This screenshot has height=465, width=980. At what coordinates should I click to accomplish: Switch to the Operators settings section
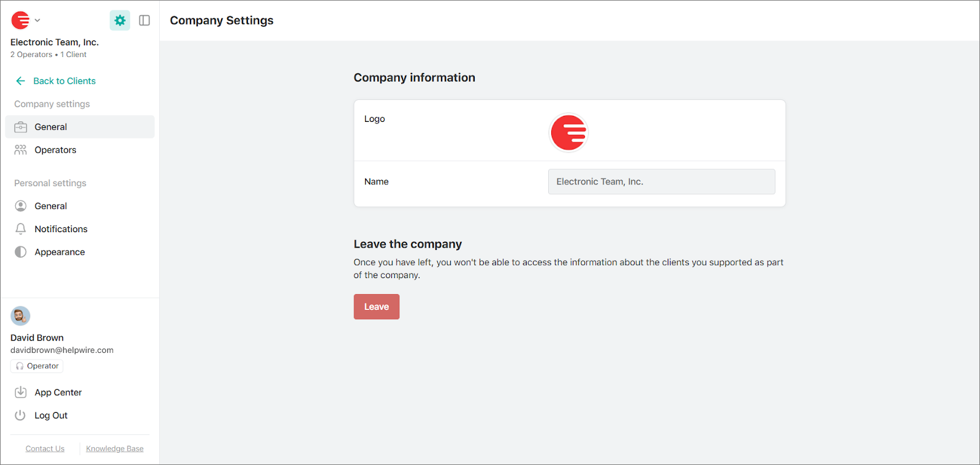coord(55,149)
